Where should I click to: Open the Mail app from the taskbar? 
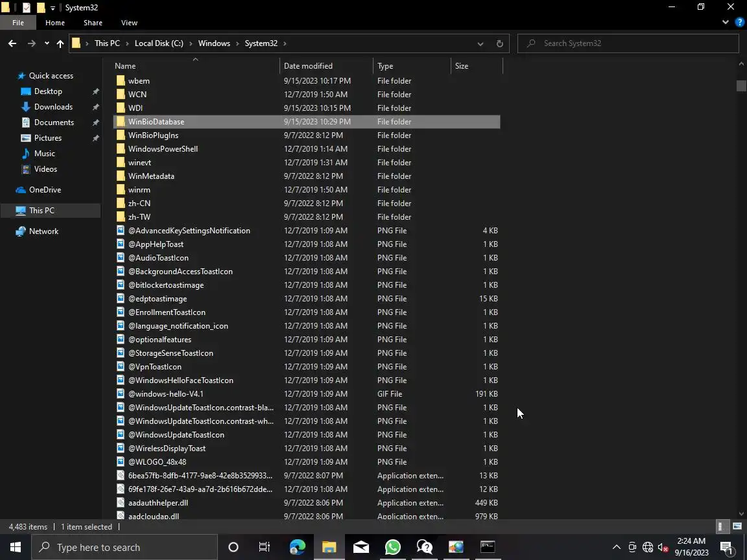[x=361, y=547]
